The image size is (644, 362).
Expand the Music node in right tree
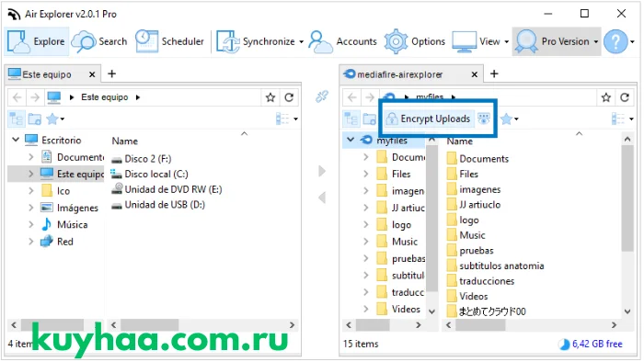click(366, 242)
